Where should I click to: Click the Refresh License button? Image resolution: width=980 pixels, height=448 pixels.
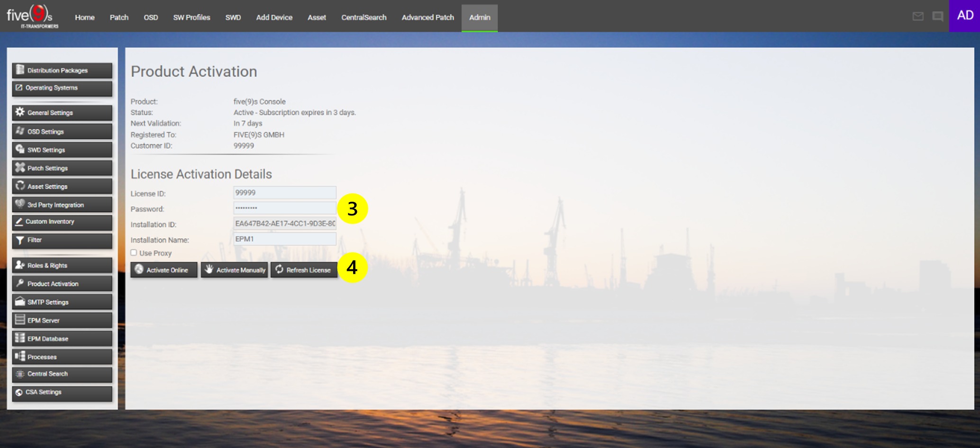click(x=304, y=270)
